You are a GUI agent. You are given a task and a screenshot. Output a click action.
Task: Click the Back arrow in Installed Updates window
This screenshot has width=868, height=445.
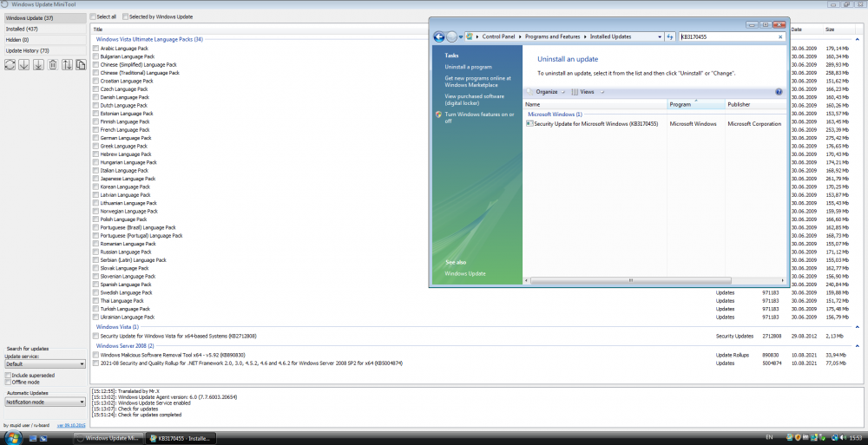click(x=439, y=36)
